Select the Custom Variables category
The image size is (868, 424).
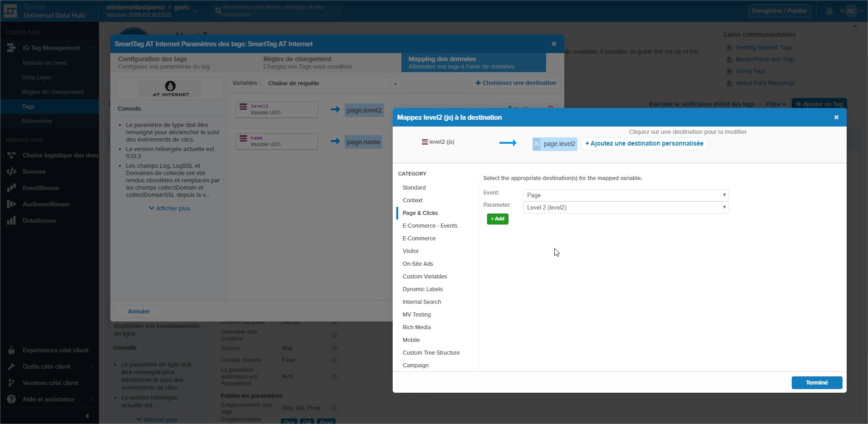[424, 276]
